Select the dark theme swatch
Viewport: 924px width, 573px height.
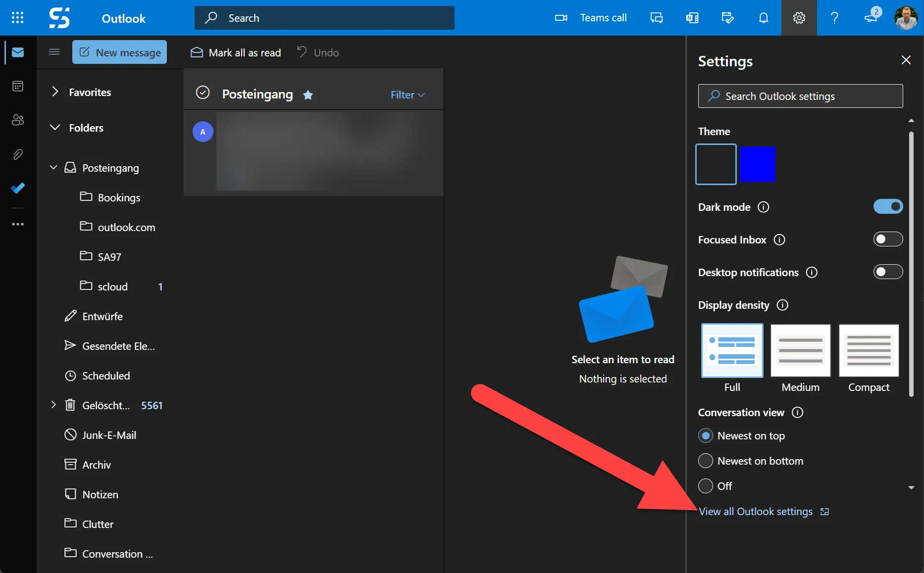(716, 164)
